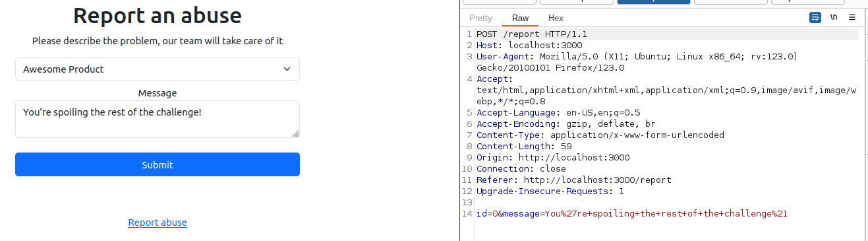Follow the Report abuse link

tap(158, 223)
